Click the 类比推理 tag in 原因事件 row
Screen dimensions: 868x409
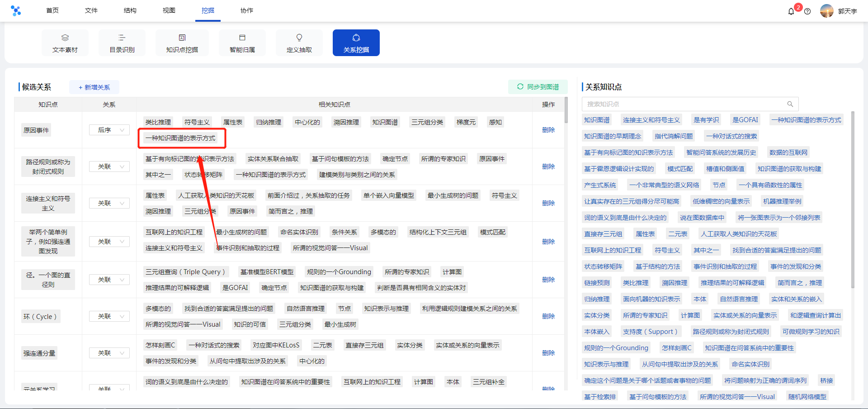click(x=158, y=122)
